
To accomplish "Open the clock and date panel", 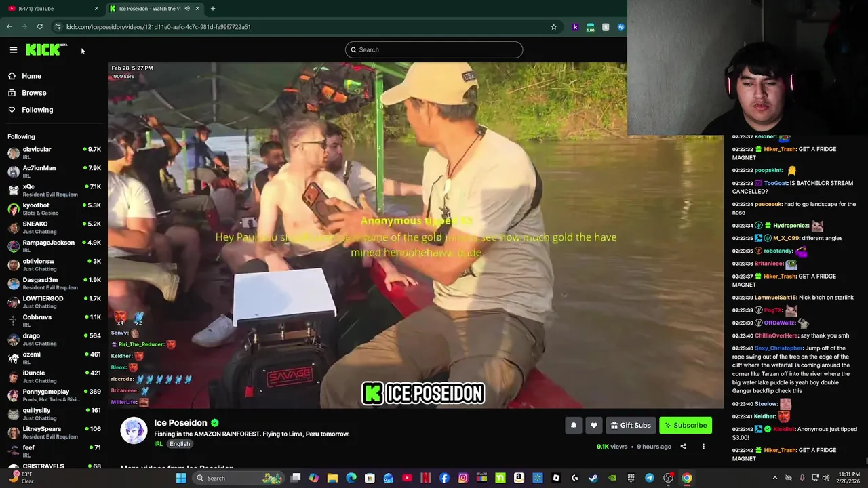I will pos(848,478).
